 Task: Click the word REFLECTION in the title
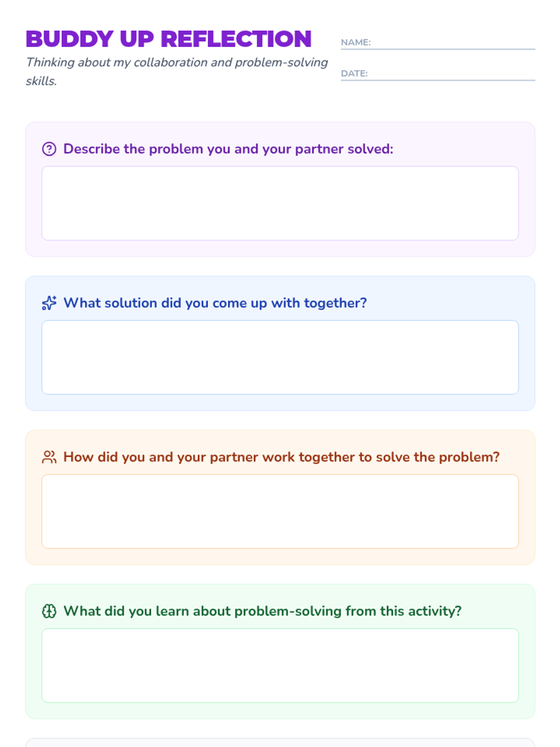236,39
